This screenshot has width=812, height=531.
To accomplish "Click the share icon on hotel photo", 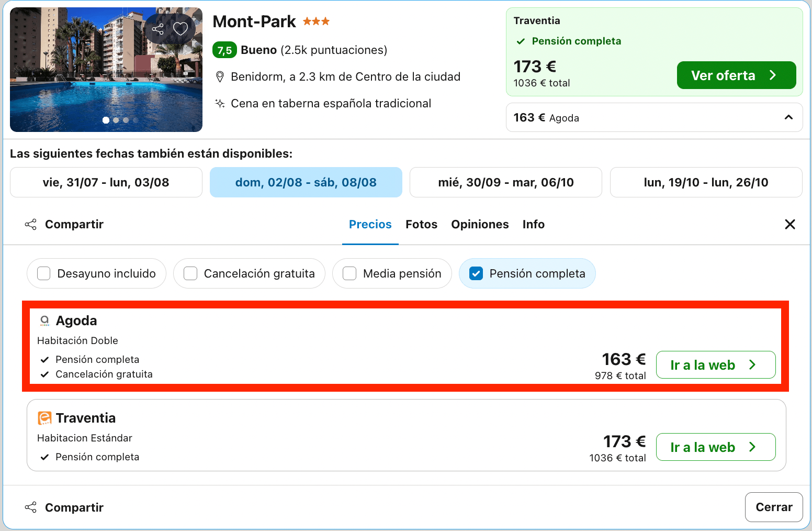I will pos(157,29).
